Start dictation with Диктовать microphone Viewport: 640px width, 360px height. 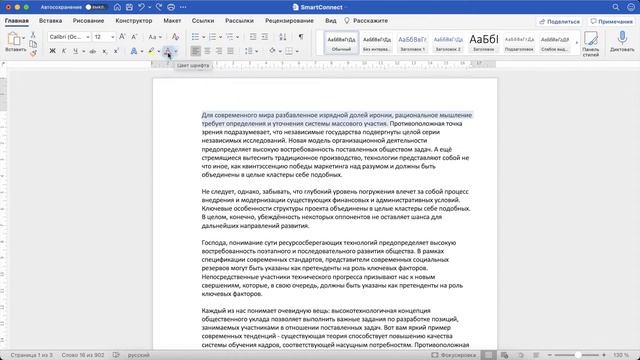point(622,42)
